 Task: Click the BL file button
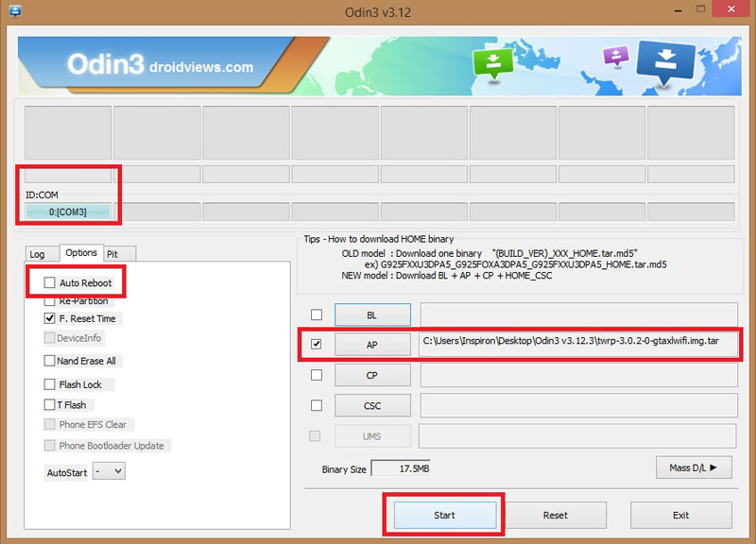tap(372, 315)
